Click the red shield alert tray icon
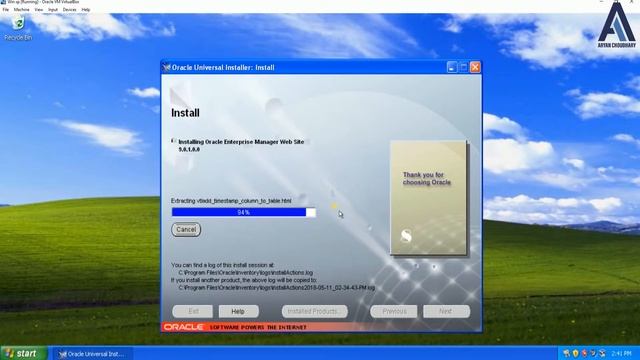Image resolution: width=640 pixels, height=360 pixels. [x=584, y=353]
